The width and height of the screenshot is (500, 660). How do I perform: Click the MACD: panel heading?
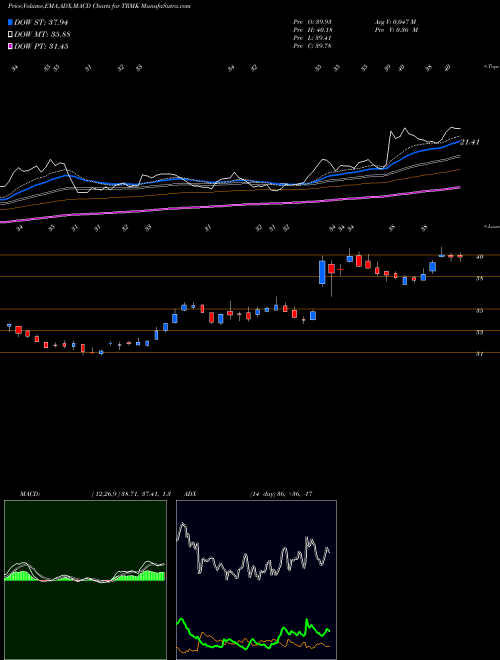tap(29, 494)
